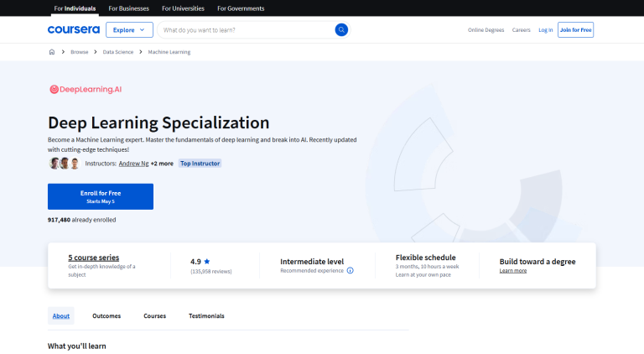The height and width of the screenshot is (354, 644).
Task: View the Testimonials tab
Action: [x=206, y=315]
